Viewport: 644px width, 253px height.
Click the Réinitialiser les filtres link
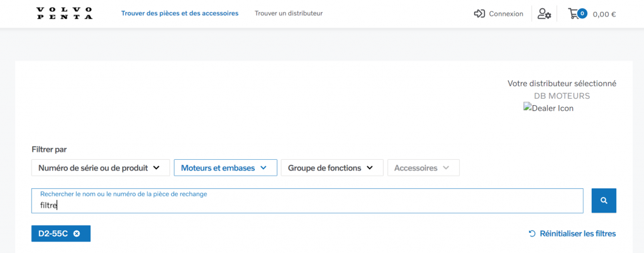(577, 233)
